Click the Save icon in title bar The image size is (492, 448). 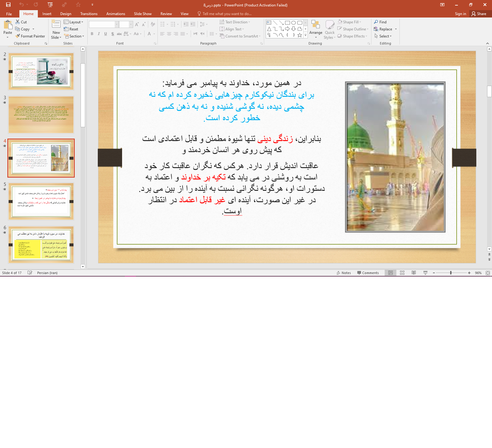pos(8,5)
